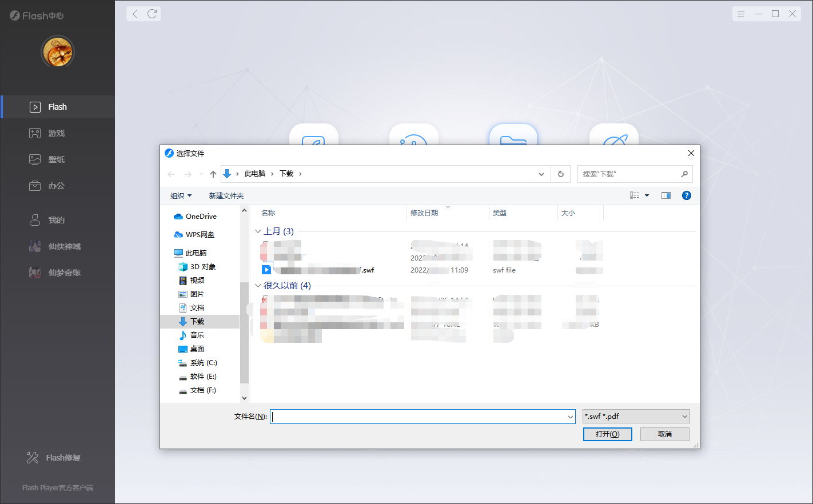813x504 pixels.
Task: Refresh the current folder view
Action: tap(560, 174)
